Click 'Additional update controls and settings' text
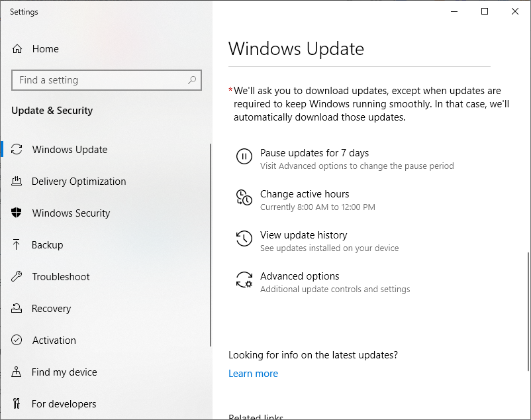Image resolution: width=531 pixels, height=420 pixels. 335,289
